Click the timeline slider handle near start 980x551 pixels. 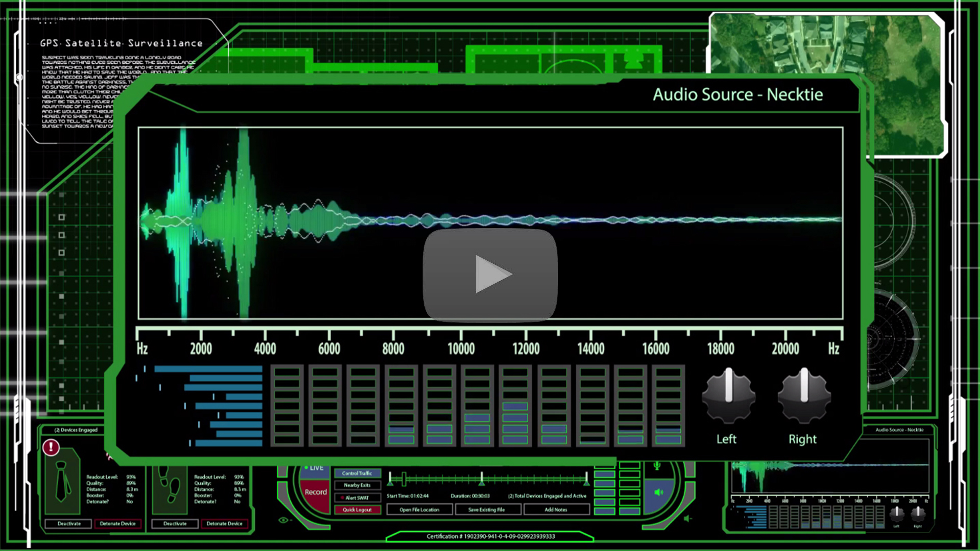[x=404, y=479]
